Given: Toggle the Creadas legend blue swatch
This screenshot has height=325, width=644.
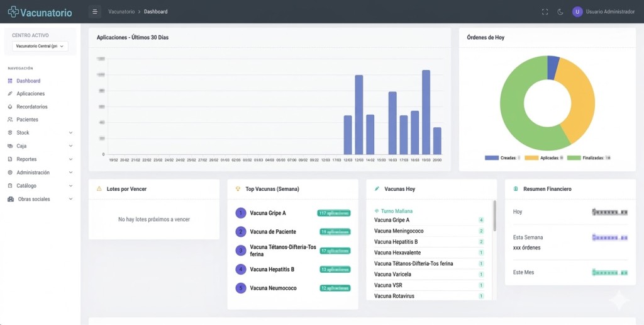Looking at the screenshot, I should 491,158.
